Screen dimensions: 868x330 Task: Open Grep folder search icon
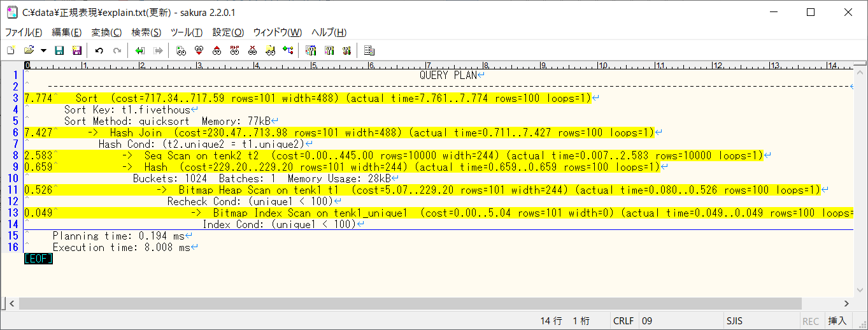pyautogui.click(x=270, y=50)
